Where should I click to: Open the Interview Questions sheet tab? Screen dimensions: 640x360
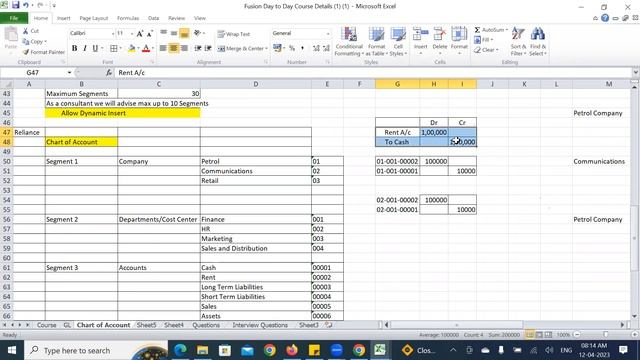[x=260, y=325]
